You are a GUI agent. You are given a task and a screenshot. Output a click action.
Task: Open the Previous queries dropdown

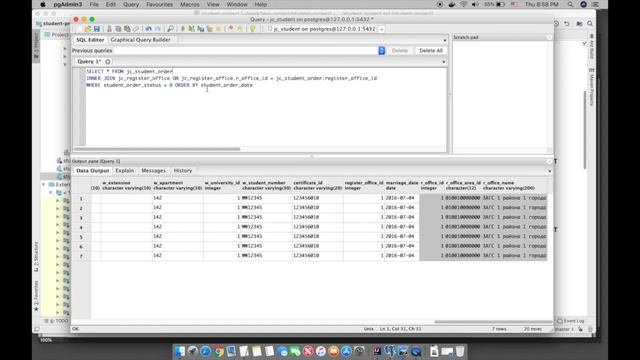pyautogui.click(x=382, y=51)
